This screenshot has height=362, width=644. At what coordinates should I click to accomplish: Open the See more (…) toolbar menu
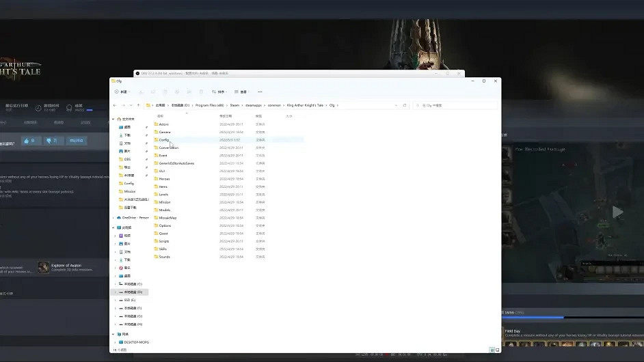[260, 92]
